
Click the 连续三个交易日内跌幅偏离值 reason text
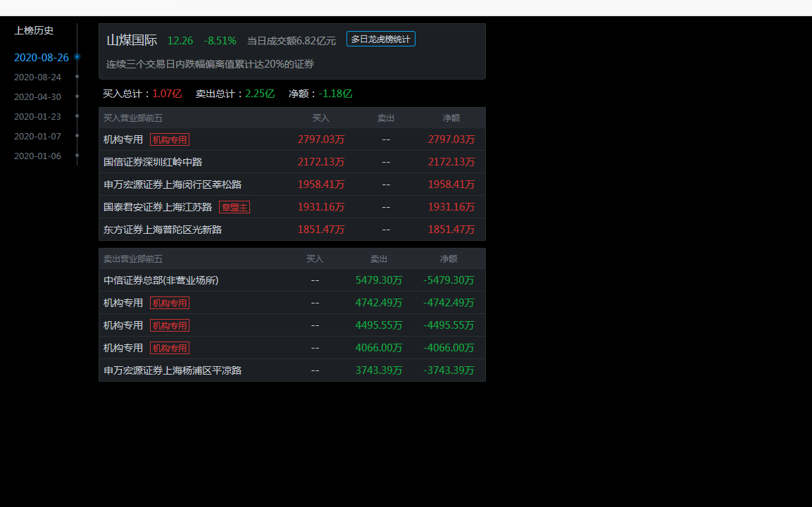pos(211,64)
